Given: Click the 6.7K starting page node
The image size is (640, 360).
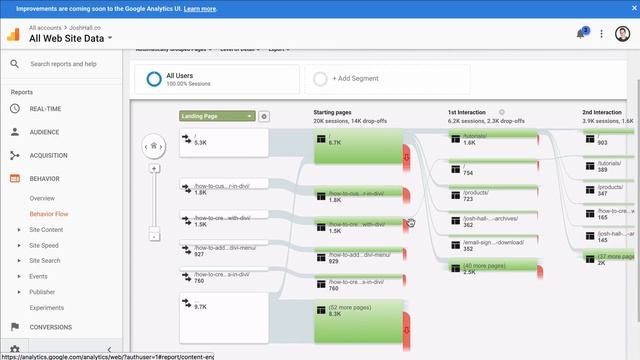Looking at the screenshot, I should 358,146.
